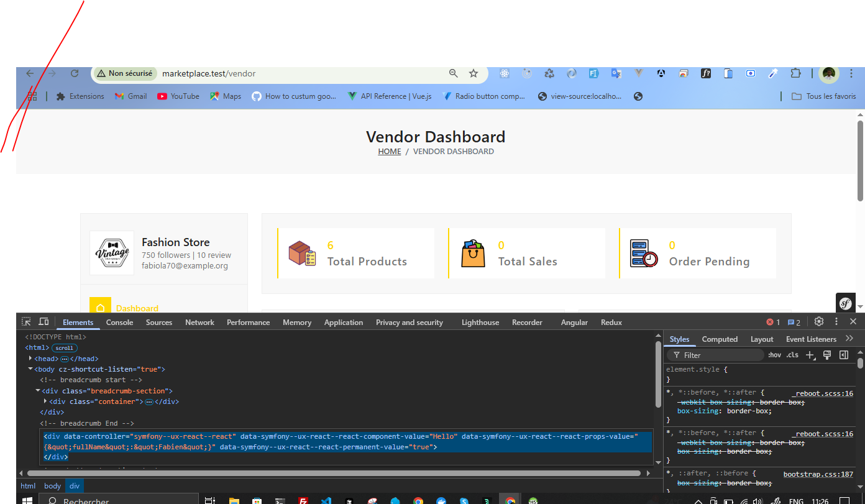Open the bootstrap.css:187 source link
The width and height of the screenshot is (865, 504).
(818, 474)
